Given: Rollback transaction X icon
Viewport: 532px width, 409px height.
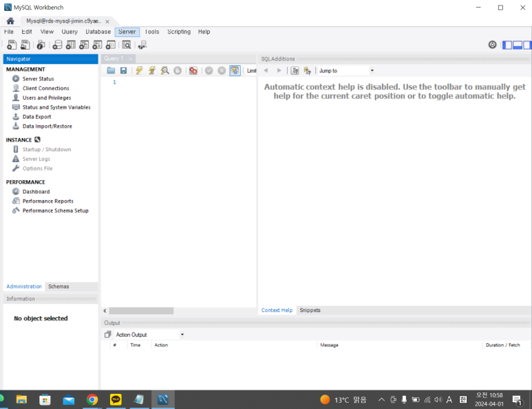Looking at the screenshot, I should tap(222, 71).
